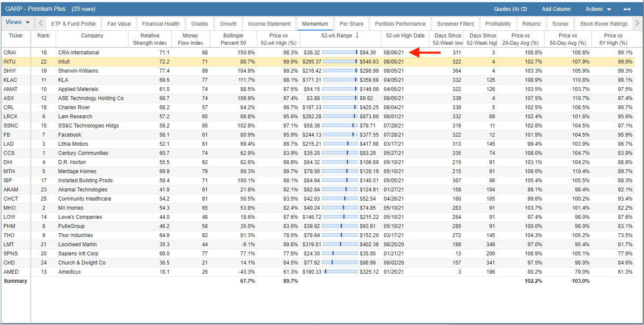Select Church & Dwight Co row name

[x=82, y=263]
